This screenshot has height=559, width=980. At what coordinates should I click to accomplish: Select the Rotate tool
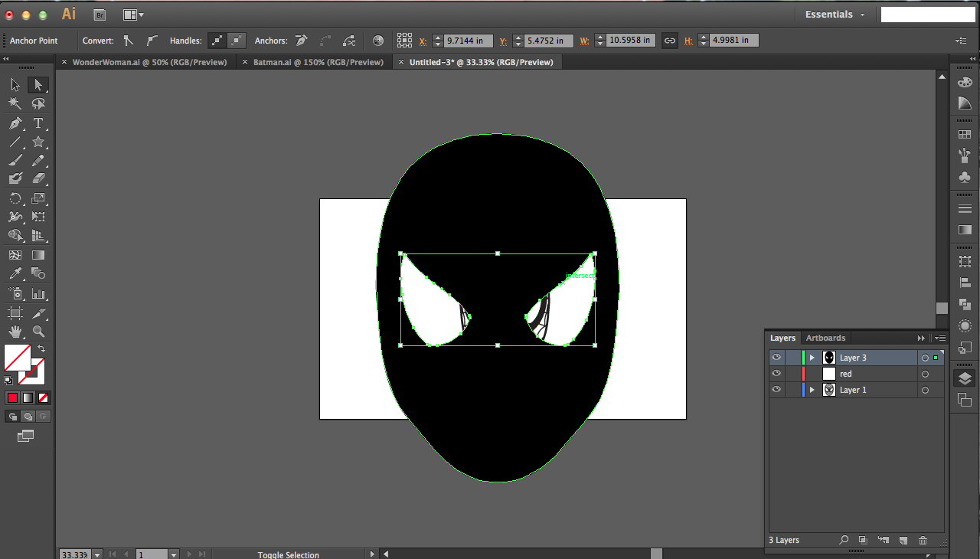point(15,198)
